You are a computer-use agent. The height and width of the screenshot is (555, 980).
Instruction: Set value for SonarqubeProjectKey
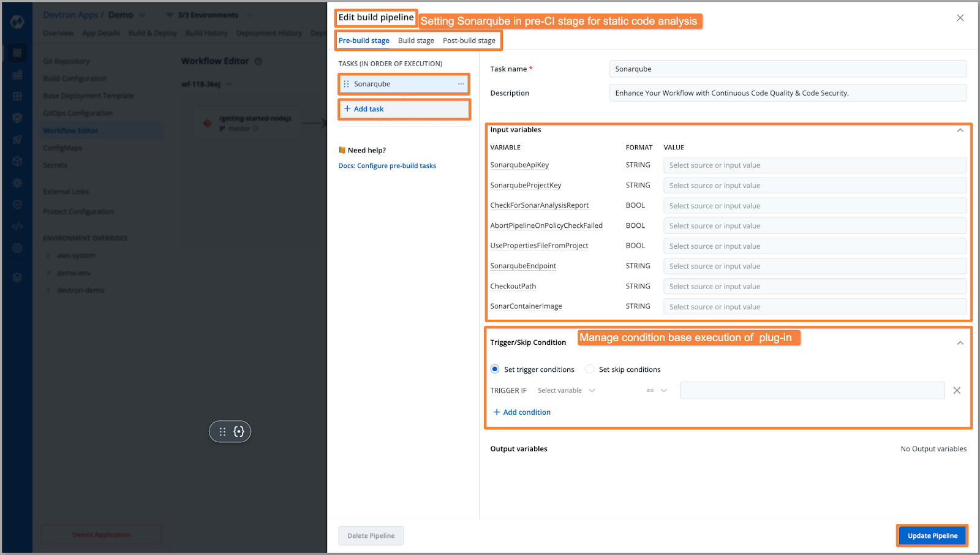click(815, 186)
